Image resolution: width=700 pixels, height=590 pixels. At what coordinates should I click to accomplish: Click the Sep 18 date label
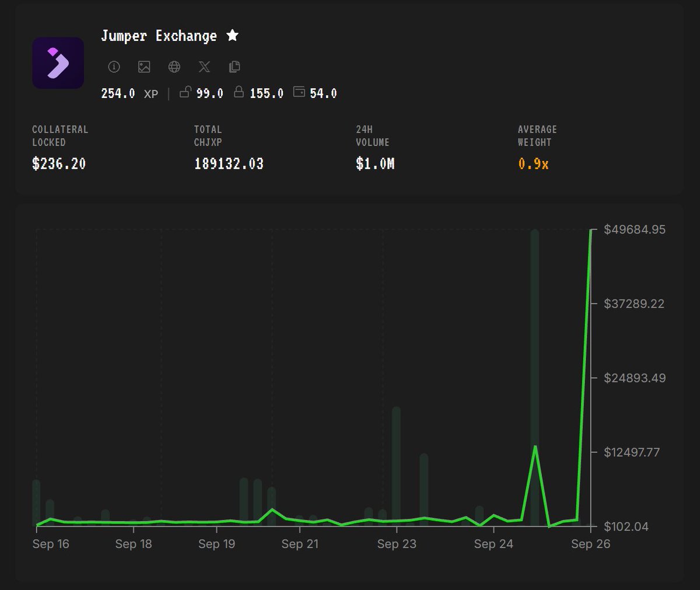click(x=134, y=544)
